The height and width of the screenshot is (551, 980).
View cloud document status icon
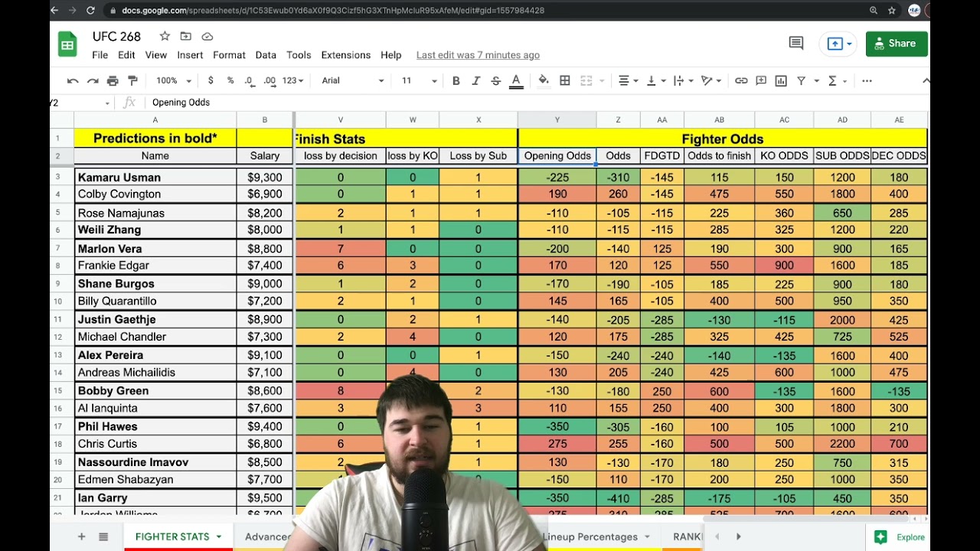[x=207, y=36]
